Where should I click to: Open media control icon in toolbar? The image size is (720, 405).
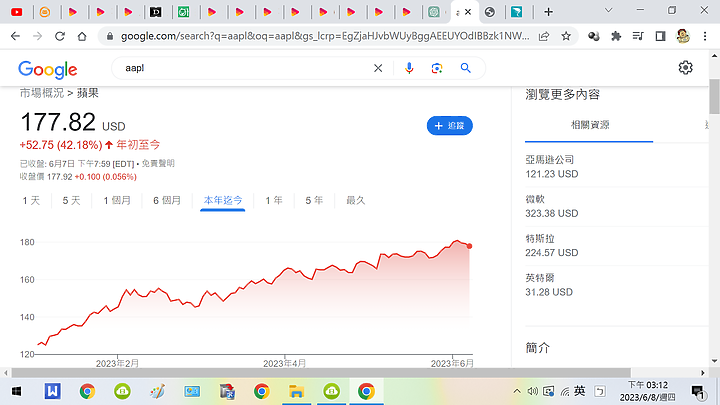[638, 36]
